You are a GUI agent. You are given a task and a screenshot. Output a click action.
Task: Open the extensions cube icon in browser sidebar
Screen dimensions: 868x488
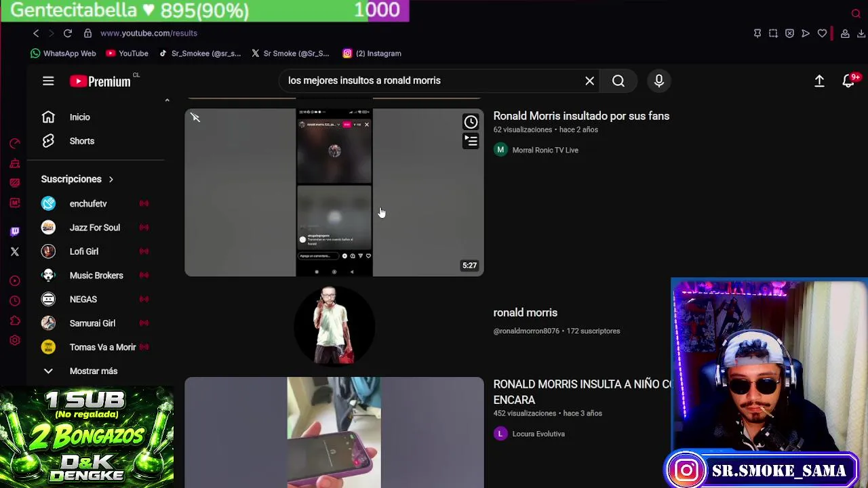15,321
